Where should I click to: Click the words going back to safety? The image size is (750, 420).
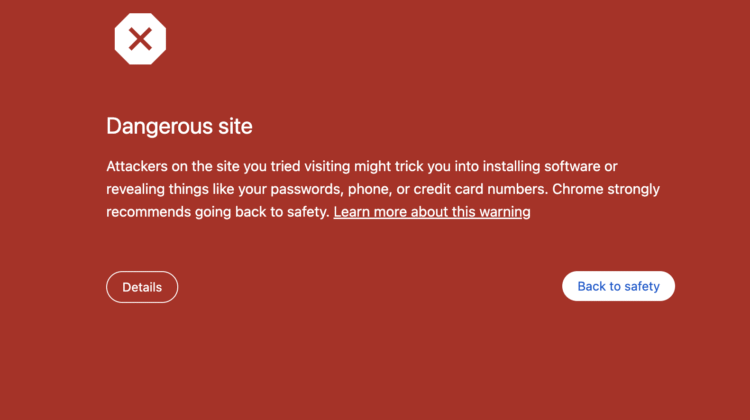pyautogui.click(x=274, y=212)
